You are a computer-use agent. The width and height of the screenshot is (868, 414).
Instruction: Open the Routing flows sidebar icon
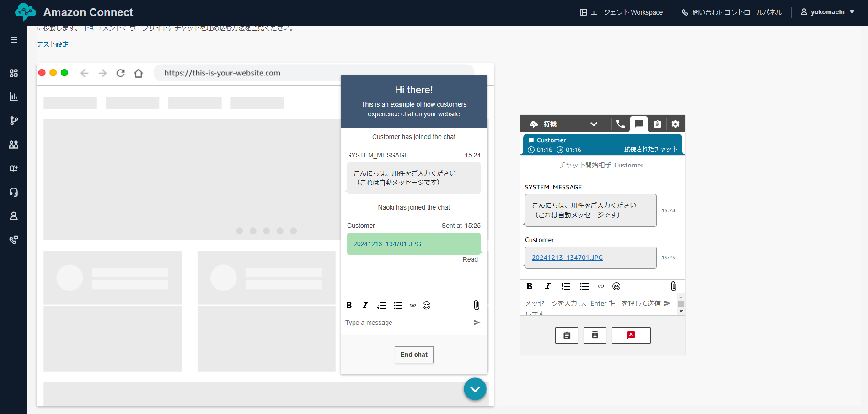(14, 121)
